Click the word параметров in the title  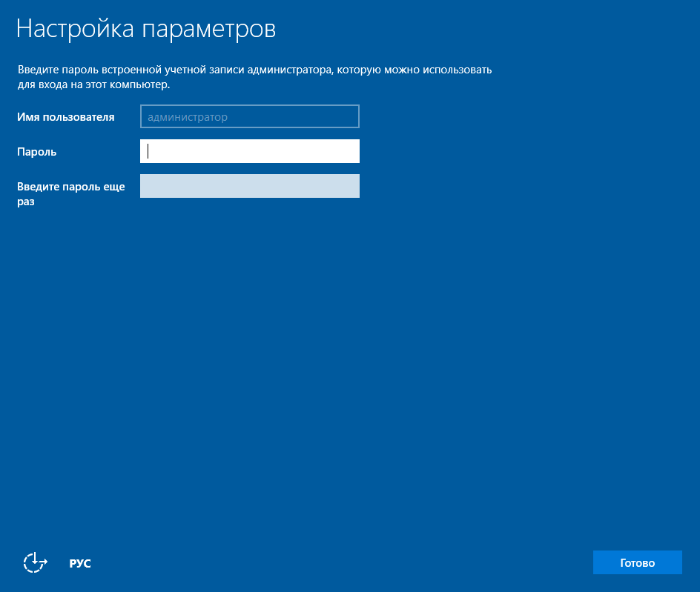click(x=209, y=30)
